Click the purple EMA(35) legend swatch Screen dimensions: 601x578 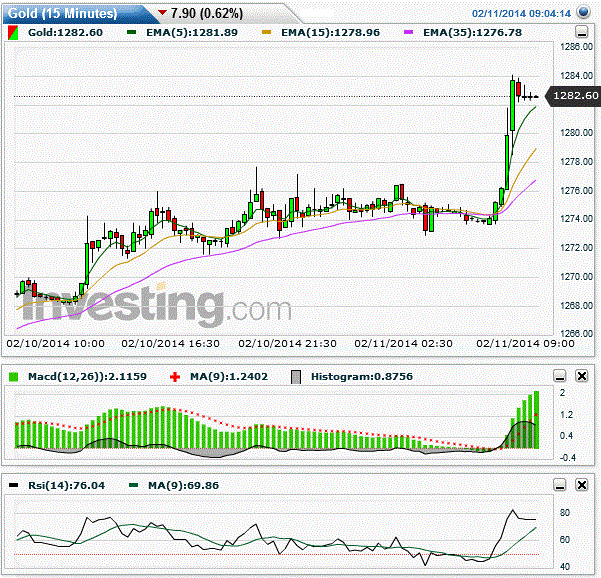[x=409, y=33]
